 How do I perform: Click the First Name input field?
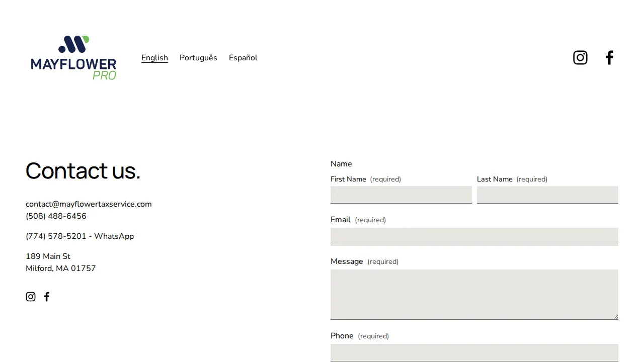click(x=401, y=195)
